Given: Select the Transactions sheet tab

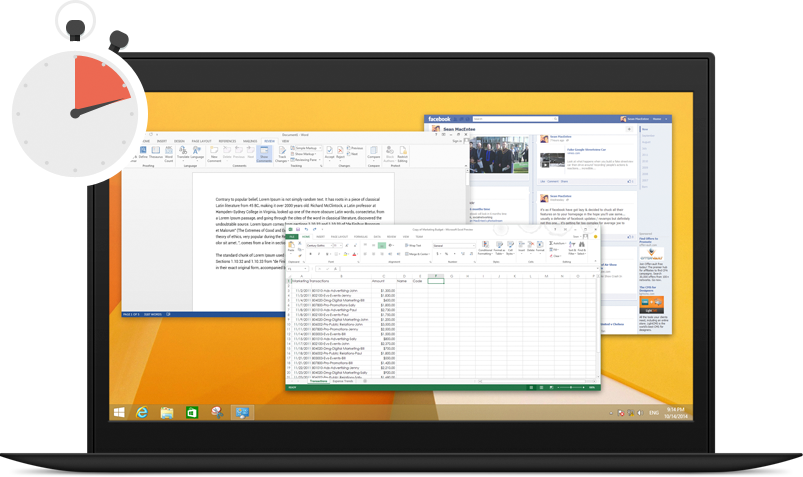Looking at the screenshot, I should [x=318, y=381].
